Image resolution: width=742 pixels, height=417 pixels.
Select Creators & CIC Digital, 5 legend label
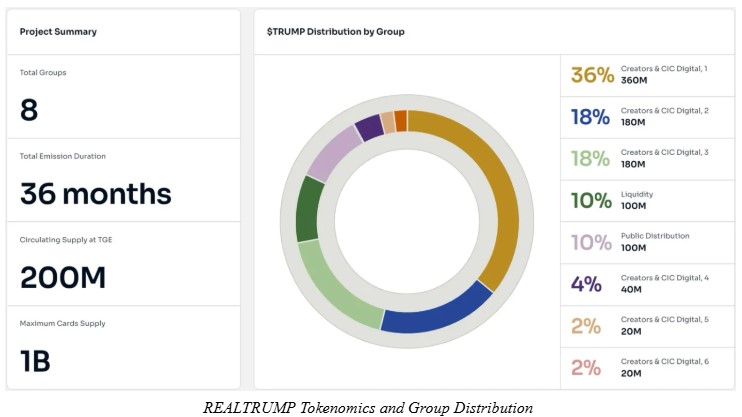click(x=664, y=319)
